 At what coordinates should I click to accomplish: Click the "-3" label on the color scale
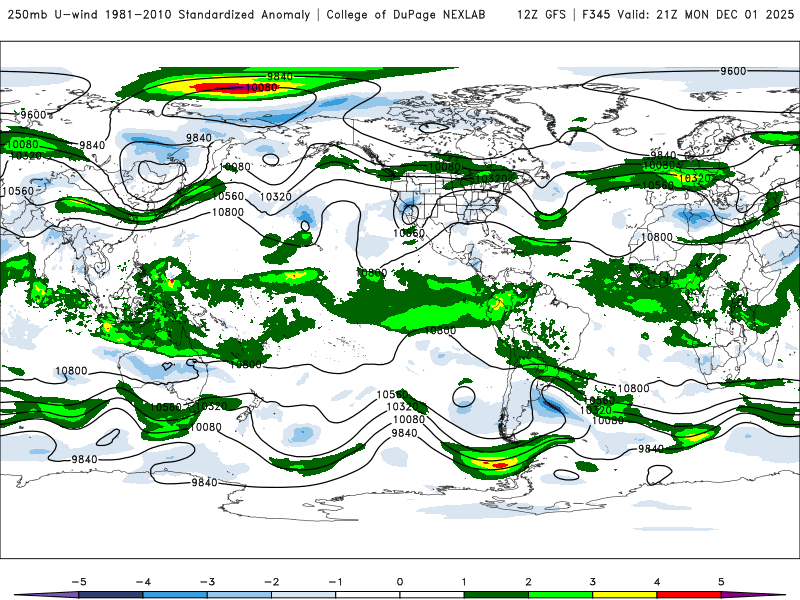[207, 582]
